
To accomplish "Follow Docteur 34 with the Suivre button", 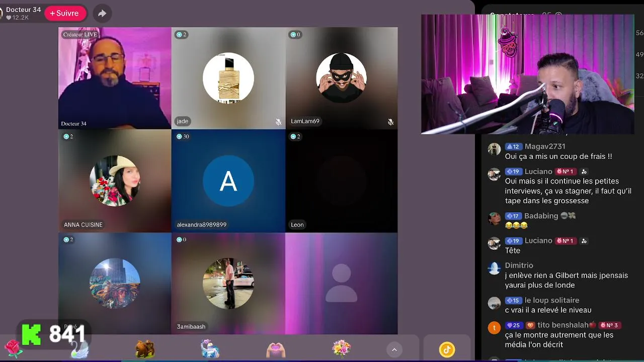I will 64,14.
